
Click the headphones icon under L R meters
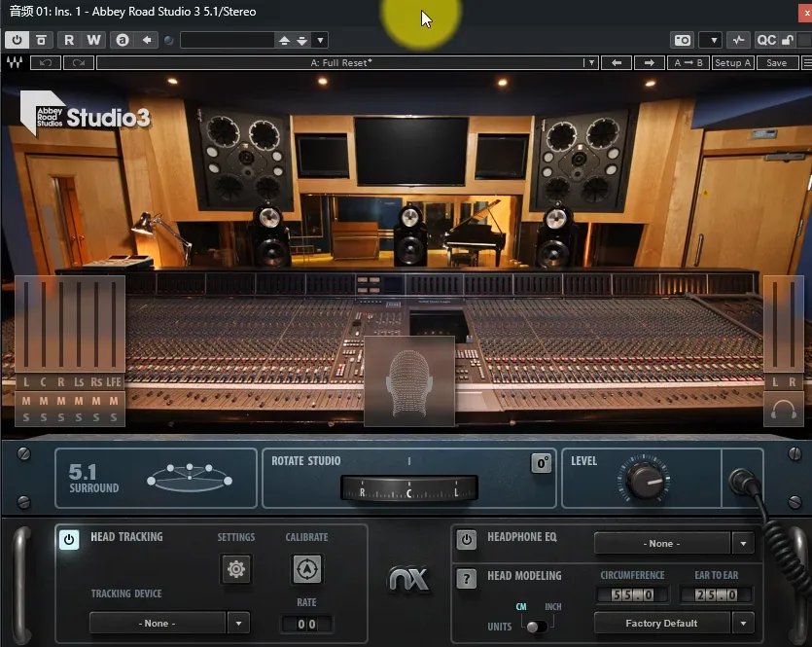[x=783, y=410]
